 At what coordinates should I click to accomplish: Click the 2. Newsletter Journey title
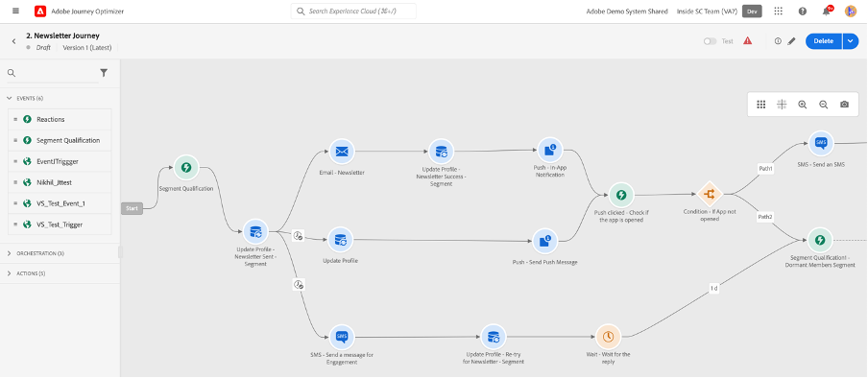point(62,35)
